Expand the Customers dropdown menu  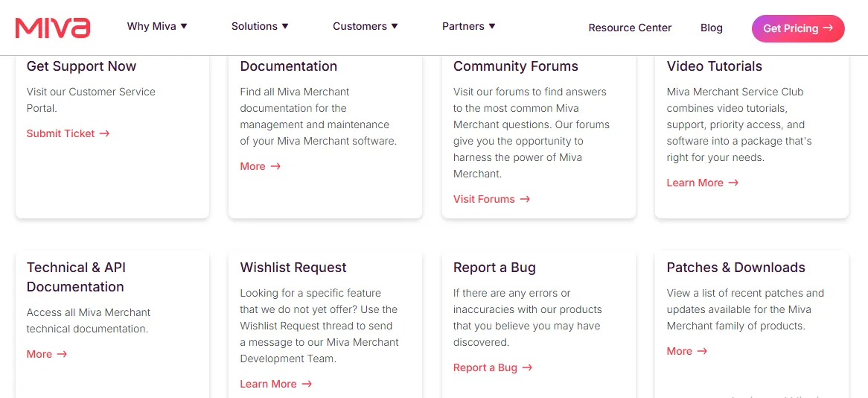[366, 26]
